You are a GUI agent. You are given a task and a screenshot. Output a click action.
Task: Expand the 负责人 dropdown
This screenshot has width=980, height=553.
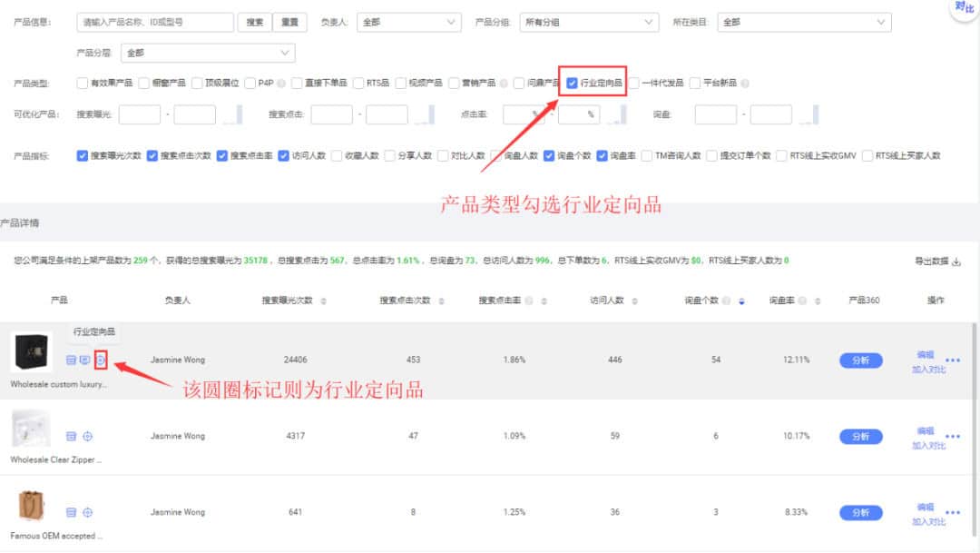[408, 22]
